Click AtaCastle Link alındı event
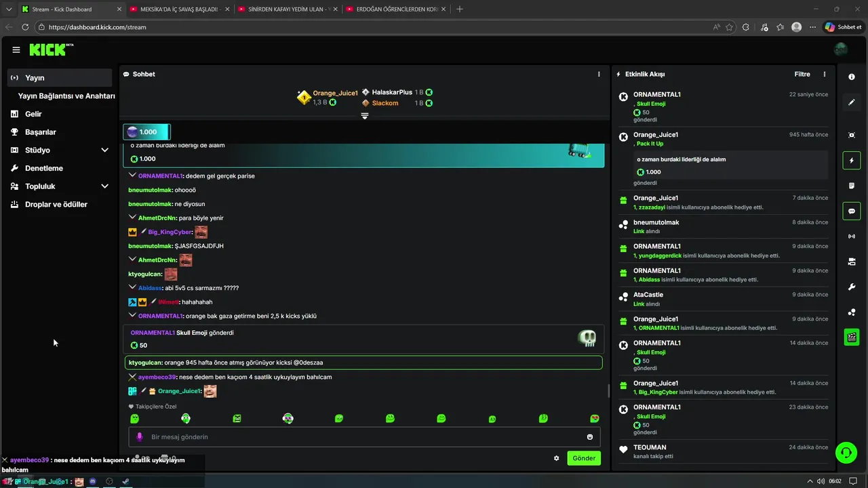 (723, 299)
